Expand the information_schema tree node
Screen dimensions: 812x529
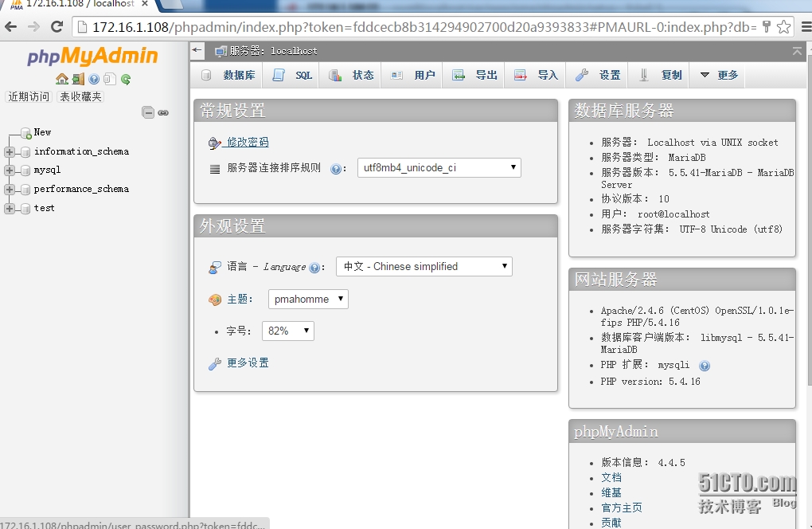pyautogui.click(x=10, y=152)
